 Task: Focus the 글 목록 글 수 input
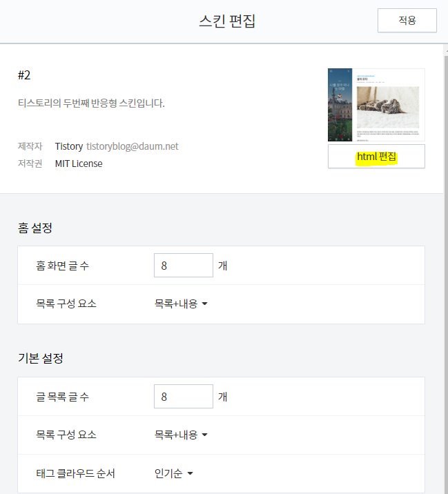pos(184,396)
